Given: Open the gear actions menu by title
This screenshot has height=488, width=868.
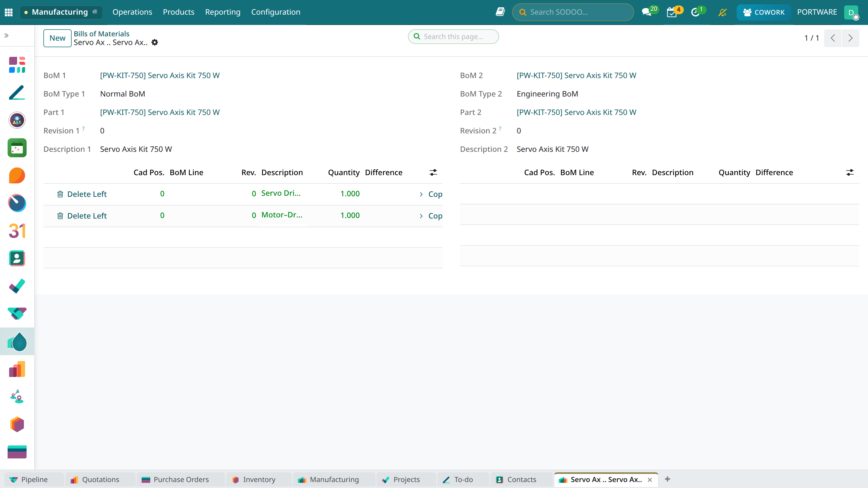Looking at the screenshot, I should coord(155,43).
